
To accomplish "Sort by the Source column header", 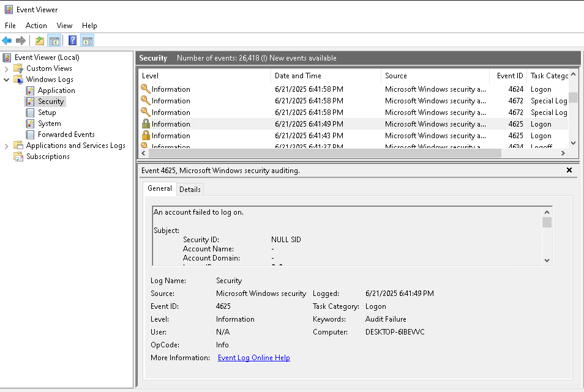I will (435, 76).
